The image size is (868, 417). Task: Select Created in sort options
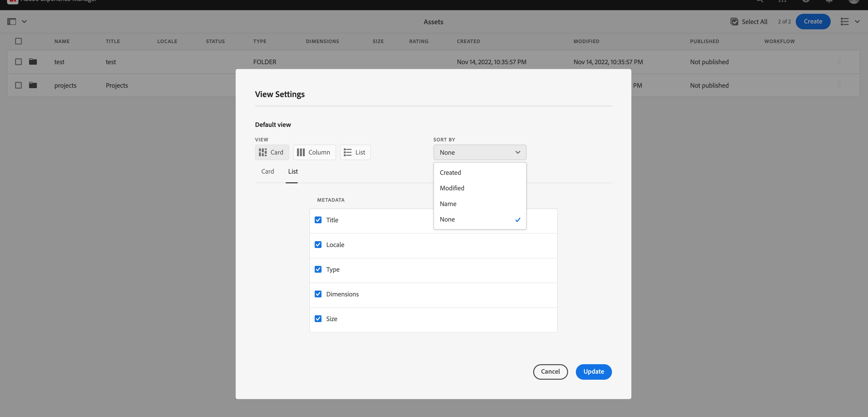450,173
